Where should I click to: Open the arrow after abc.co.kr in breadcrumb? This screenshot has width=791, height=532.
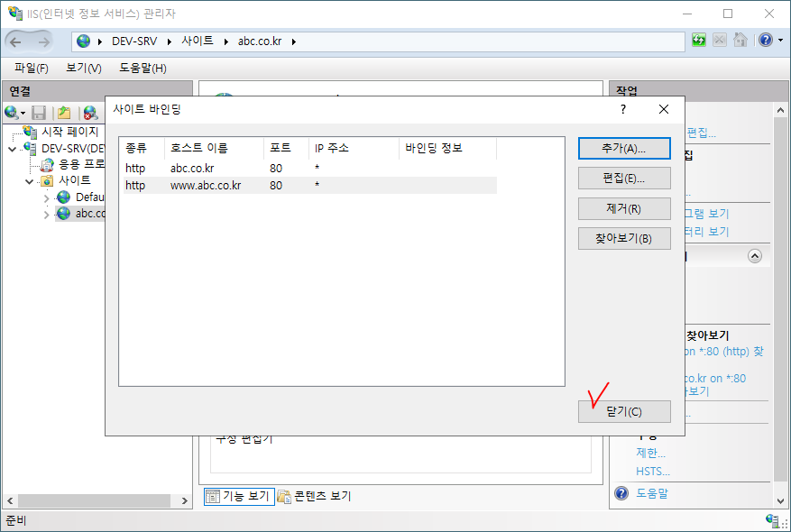tap(294, 41)
